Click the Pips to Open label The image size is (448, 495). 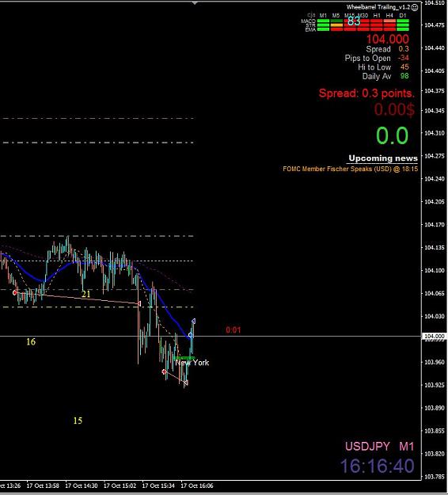pyautogui.click(x=367, y=58)
